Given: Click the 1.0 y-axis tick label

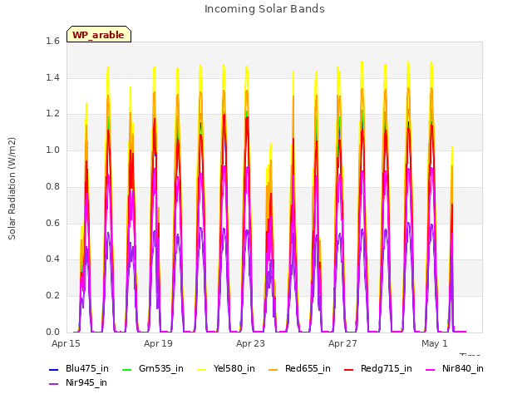Looking at the screenshot, I should pyautogui.click(x=52, y=150).
